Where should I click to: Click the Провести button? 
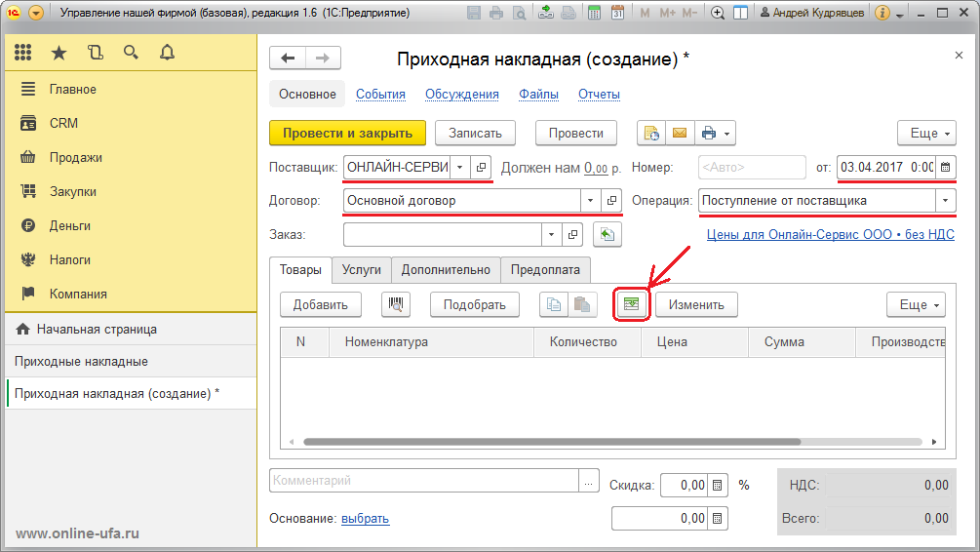576,134
